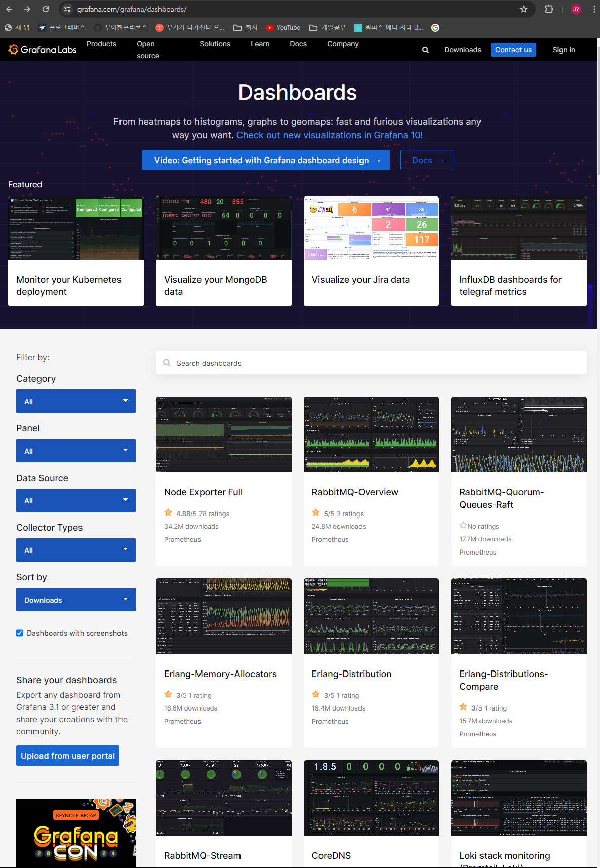Click the Downloads nav link
The image size is (600, 868).
462,50
